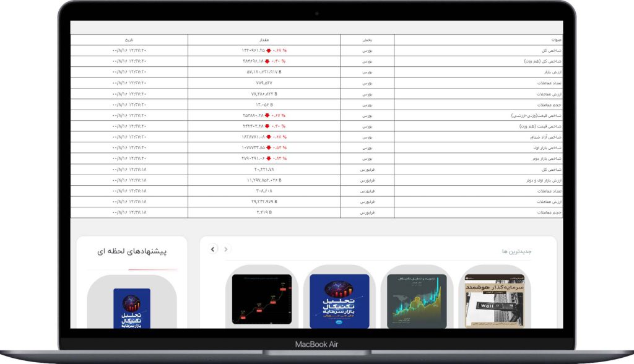Open سرمایه گذار هوشمند book cover
This screenshot has height=364, width=634.
[x=495, y=301]
